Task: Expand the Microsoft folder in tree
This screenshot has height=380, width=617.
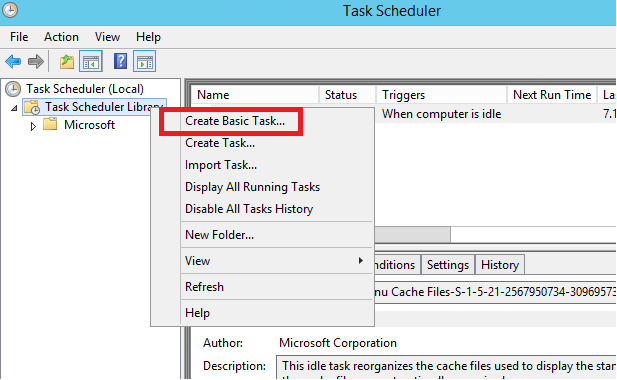Action: (x=33, y=126)
